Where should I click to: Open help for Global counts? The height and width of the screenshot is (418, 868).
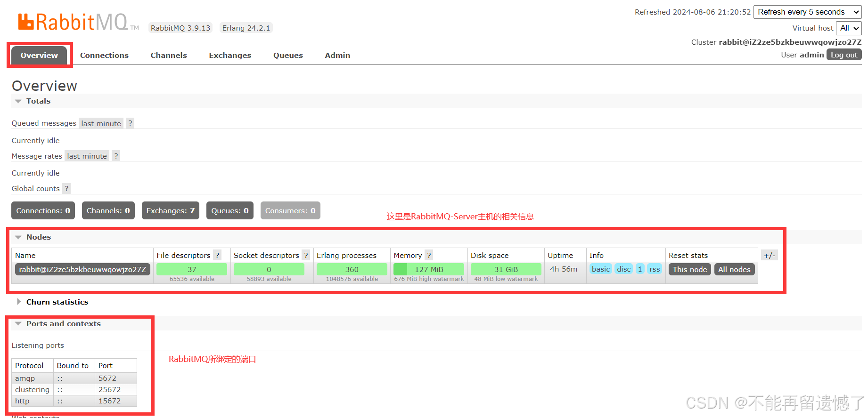coord(66,188)
